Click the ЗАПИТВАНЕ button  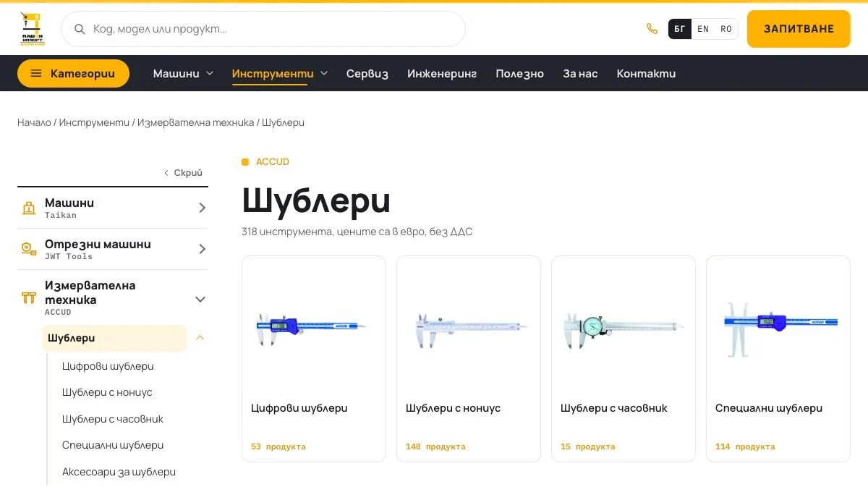click(799, 29)
